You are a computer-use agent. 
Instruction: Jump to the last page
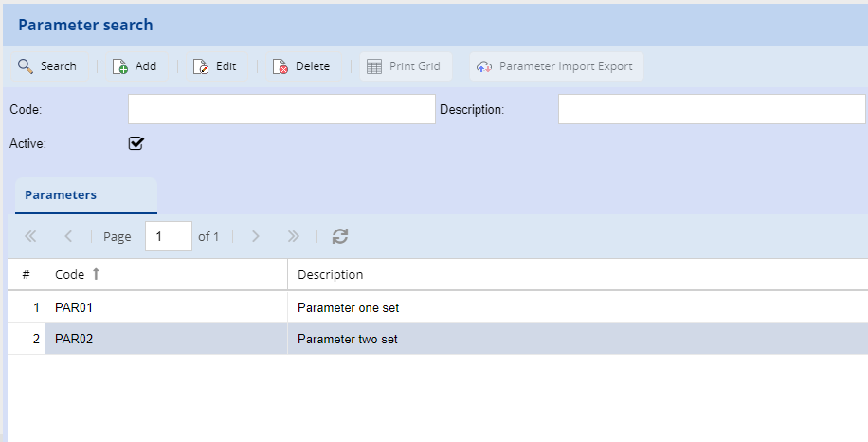[293, 236]
